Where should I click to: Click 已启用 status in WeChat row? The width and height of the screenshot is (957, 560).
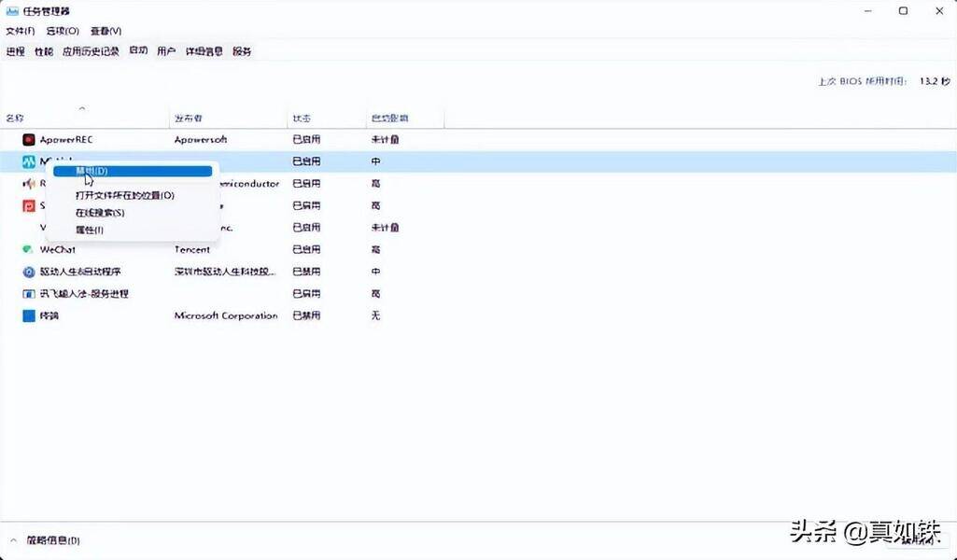[x=306, y=249]
